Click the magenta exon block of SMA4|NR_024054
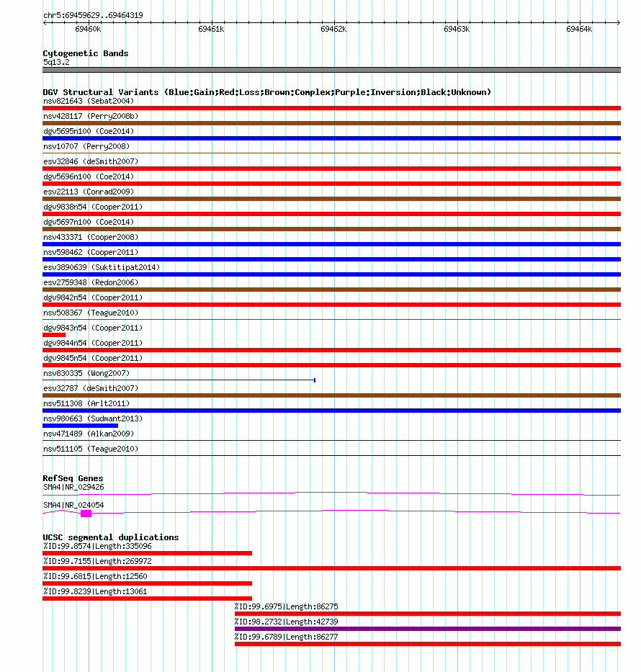 [x=86, y=514]
